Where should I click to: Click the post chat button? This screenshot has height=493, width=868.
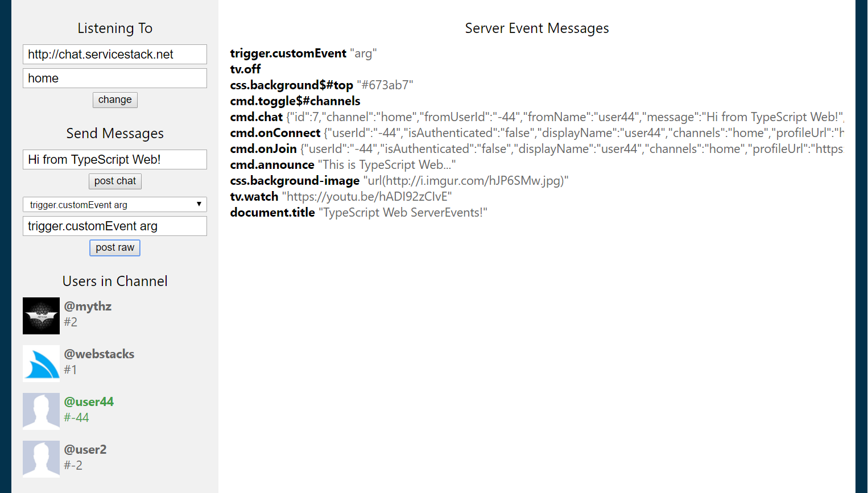click(x=115, y=181)
